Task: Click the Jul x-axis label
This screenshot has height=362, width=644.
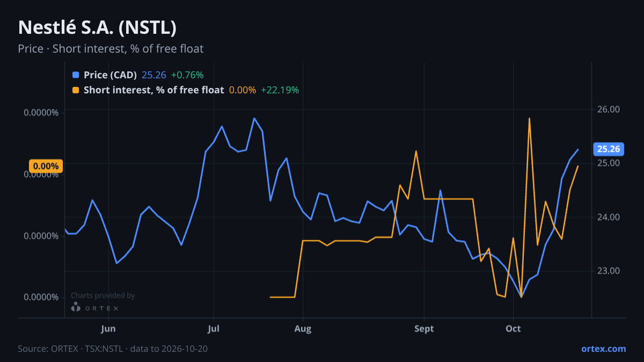Action: (214, 328)
